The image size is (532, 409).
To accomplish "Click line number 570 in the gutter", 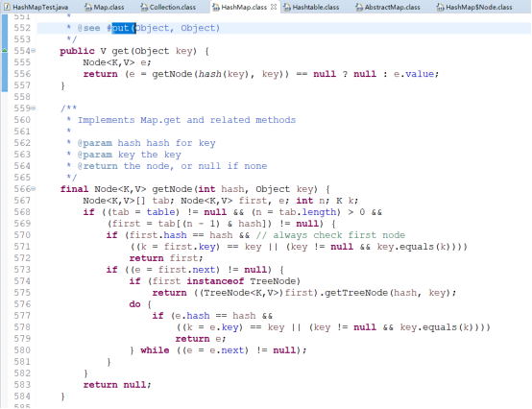I will [x=22, y=235].
